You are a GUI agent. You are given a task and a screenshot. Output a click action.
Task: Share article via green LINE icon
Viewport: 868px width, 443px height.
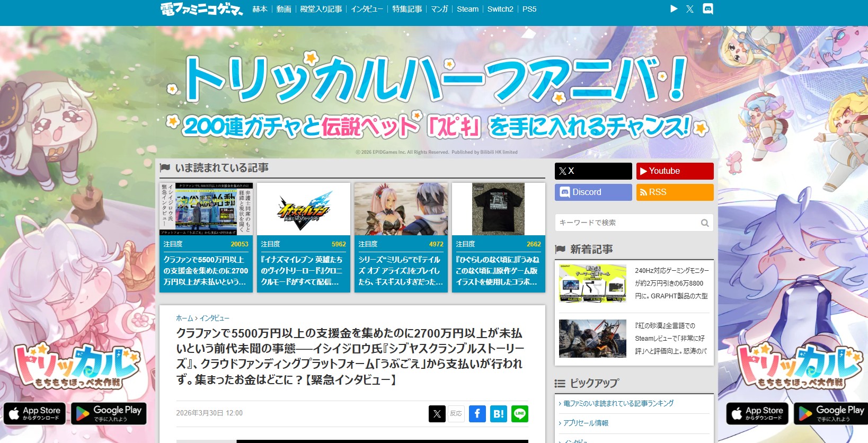pyautogui.click(x=519, y=414)
